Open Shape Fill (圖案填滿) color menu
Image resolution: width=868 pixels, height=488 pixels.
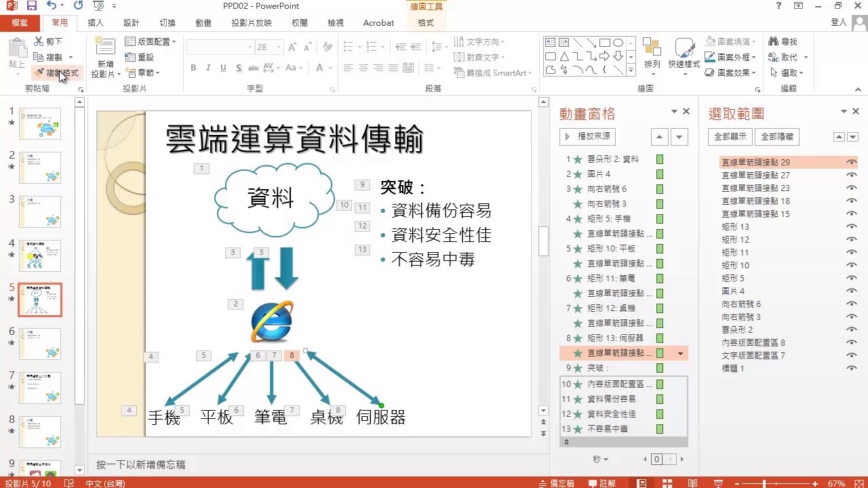731,41
